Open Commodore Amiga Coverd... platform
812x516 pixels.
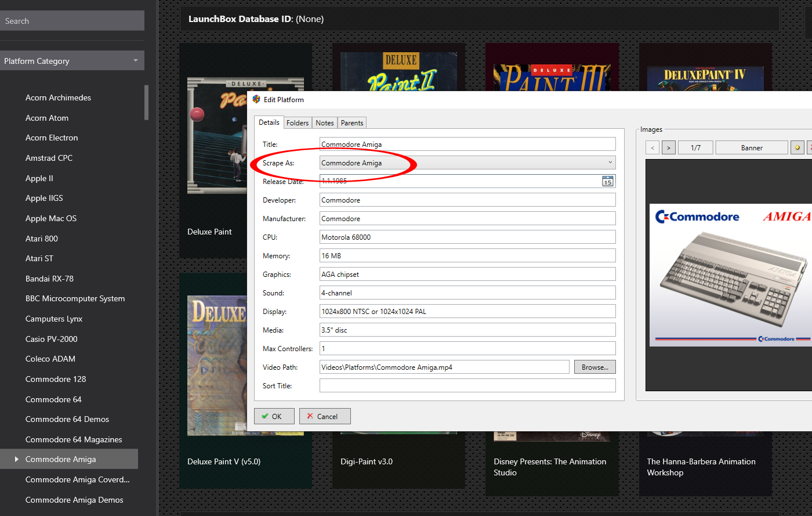(x=78, y=479)
